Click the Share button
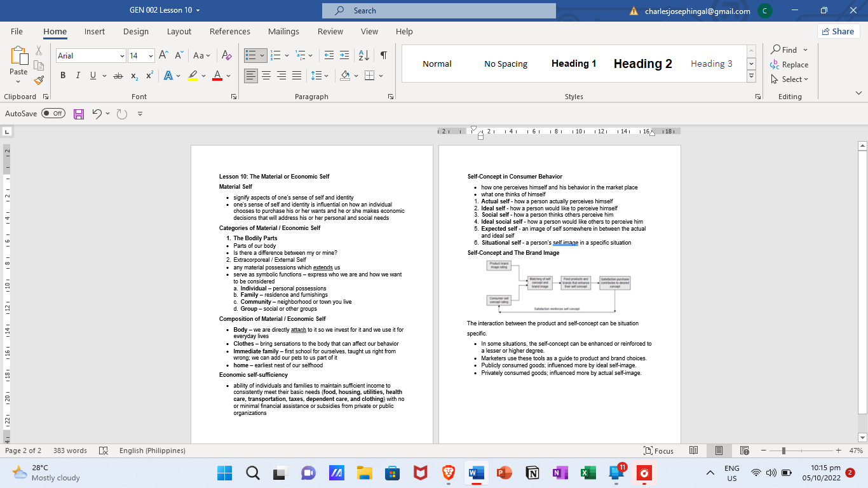Screen dimensions: 868x488 coord(838,31)
